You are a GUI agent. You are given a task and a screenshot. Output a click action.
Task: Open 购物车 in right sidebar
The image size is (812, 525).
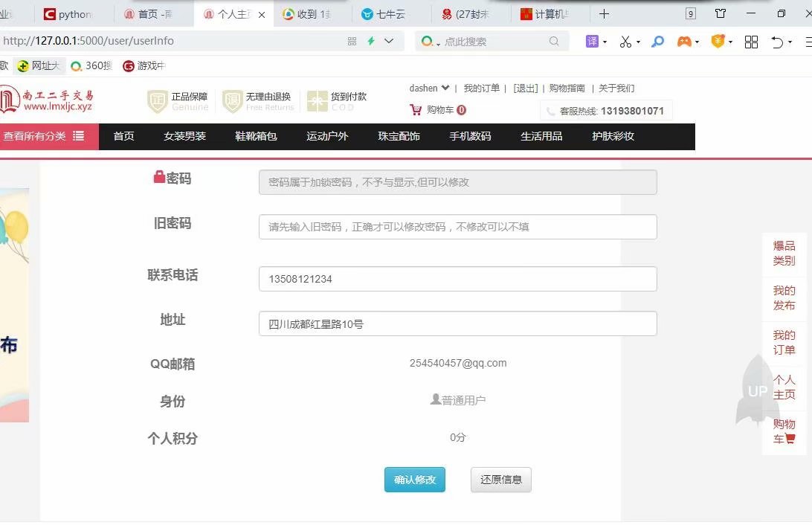pos(784,431)
